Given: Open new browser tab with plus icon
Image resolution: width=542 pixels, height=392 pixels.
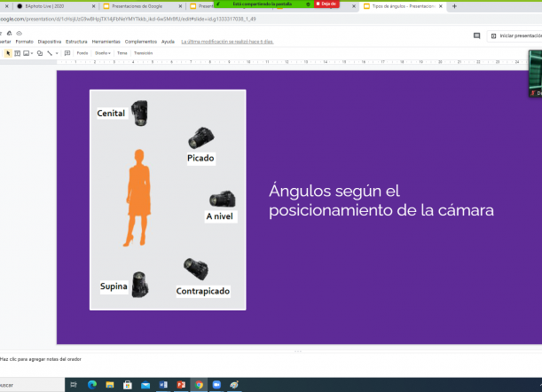Looking at the screenshot, I should coord(455,6).
